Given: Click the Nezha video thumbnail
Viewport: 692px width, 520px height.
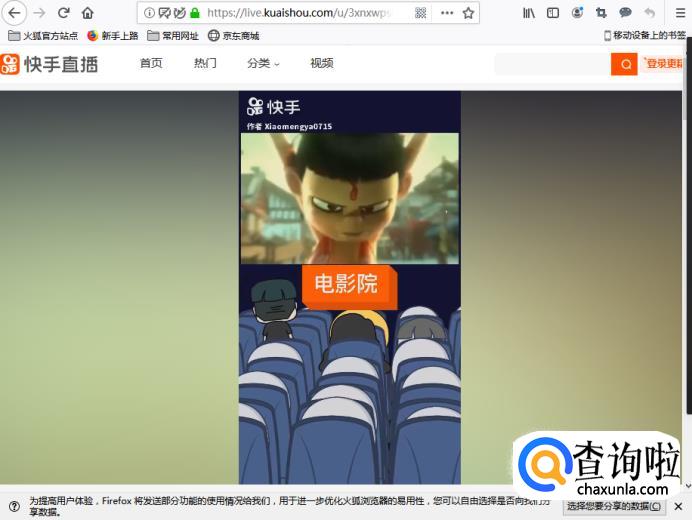Looking at the screenshot, I should click(x=350, y=199).
